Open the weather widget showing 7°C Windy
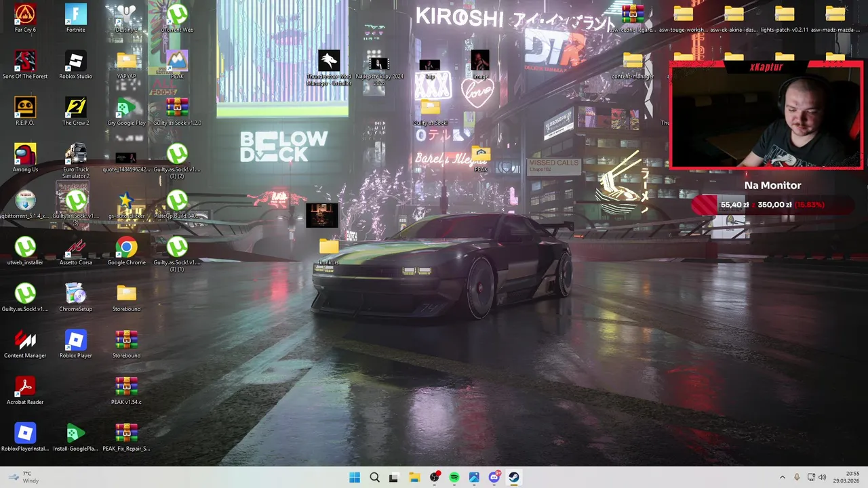The width and height of the screenshot is (868, 488). (22, 477)
